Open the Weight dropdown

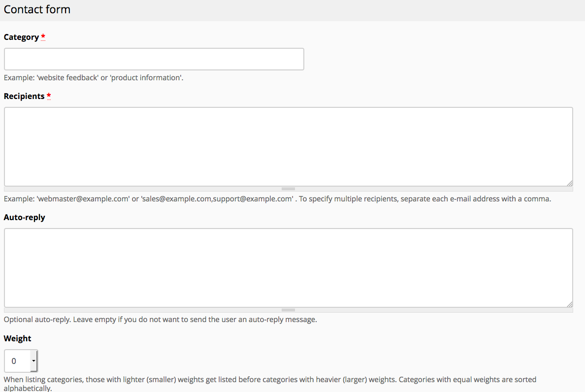coord(21,360)
